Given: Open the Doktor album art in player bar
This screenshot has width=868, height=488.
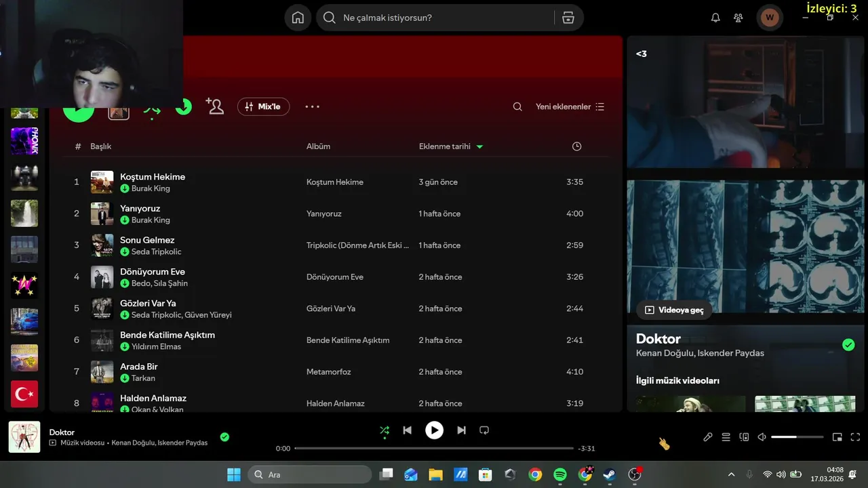Looking at the screenshot, I should 24,437.
